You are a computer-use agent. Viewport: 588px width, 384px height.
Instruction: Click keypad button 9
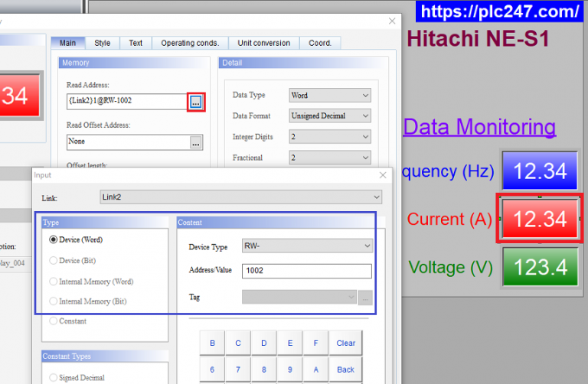290,369
